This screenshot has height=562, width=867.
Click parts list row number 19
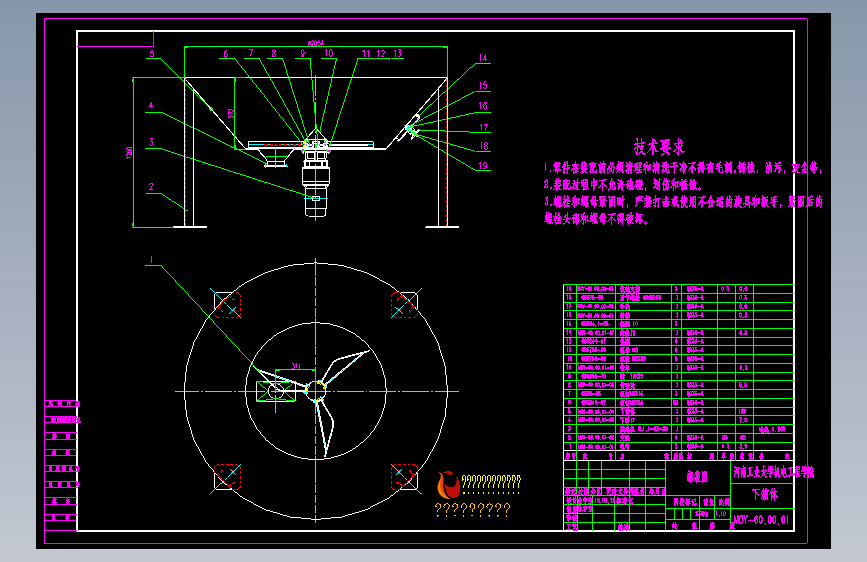tap(678, 289)
